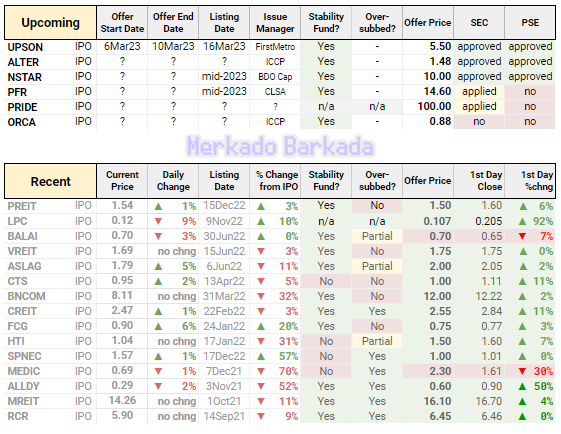Click BNCOM offer price 12.00
This screenshot has width=561, height=434.
tap(437, 297)
